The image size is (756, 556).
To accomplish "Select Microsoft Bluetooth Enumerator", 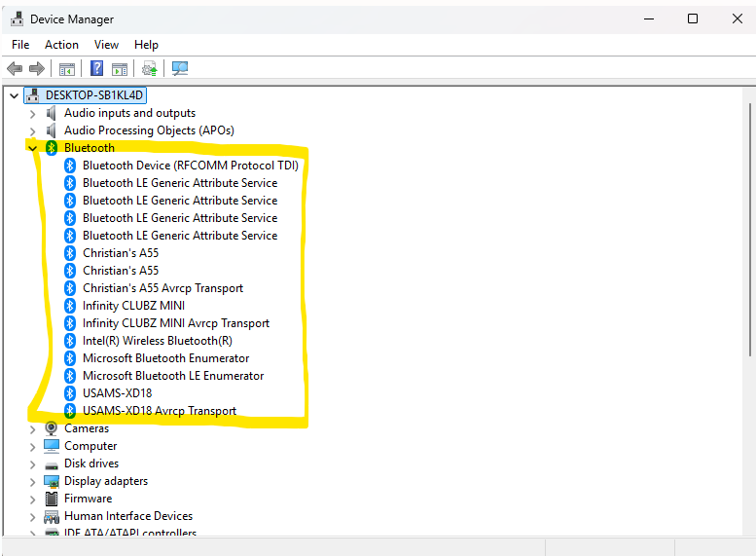I will [x=165, y=358].
